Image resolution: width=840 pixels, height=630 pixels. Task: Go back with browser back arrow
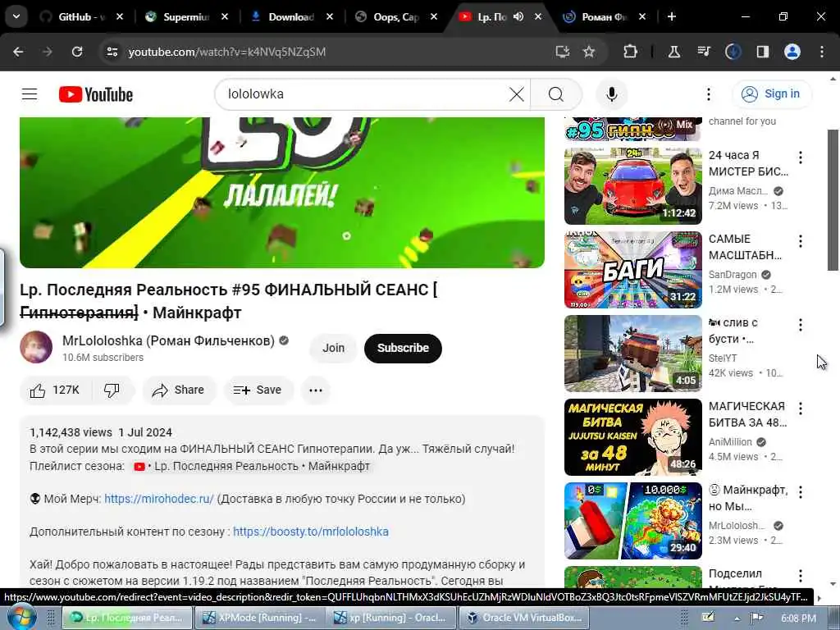coord(18,52)
